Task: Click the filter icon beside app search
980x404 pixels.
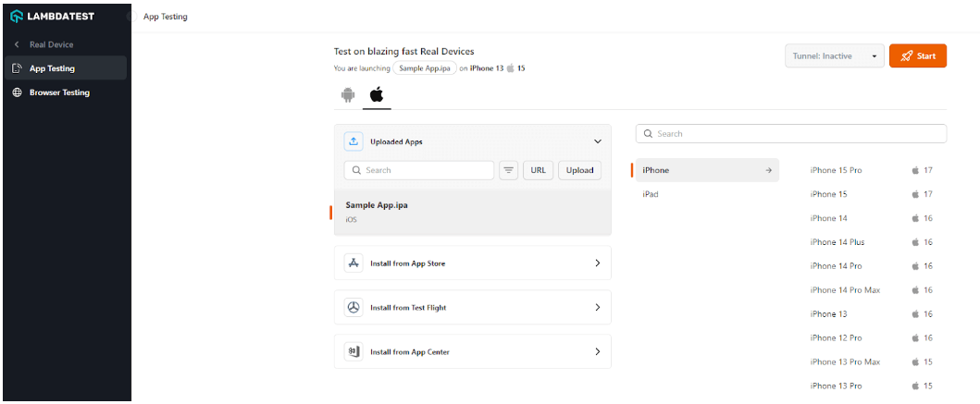Action: click(509, 170)
